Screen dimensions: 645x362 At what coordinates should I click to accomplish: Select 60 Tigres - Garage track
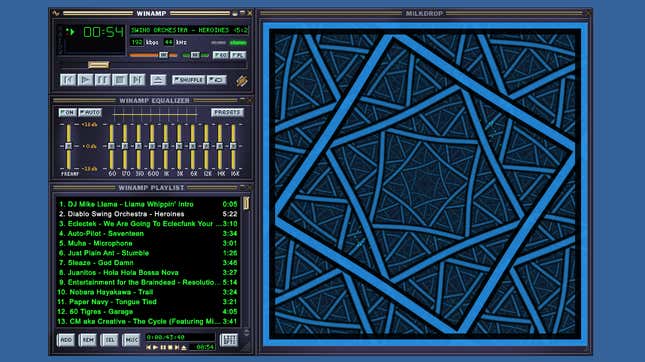(148, 311)
